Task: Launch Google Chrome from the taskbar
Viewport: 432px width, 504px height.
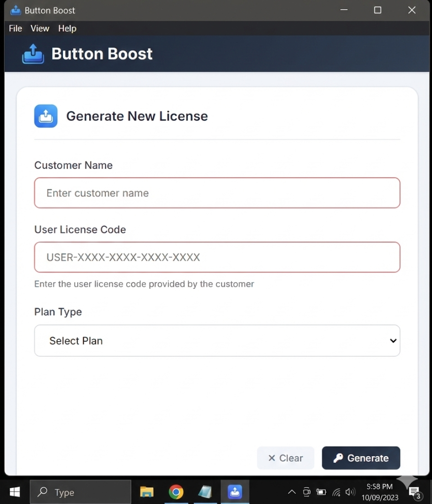Action: [176, 491]
